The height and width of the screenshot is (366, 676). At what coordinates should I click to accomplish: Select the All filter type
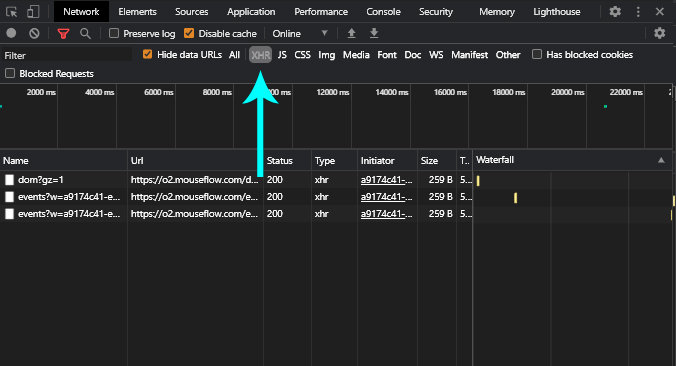pyautogui.click(x=234, y=55)
